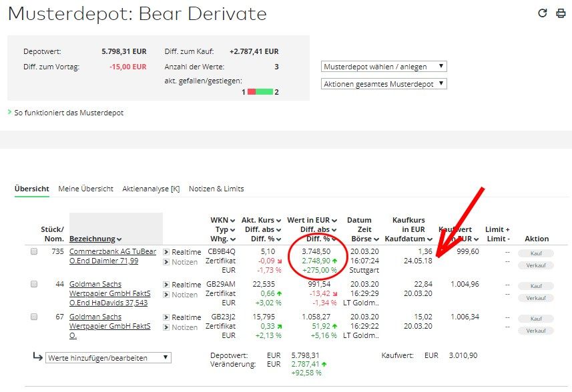The image size is (572, 392).
Task: Open 'So funktioniert das Musterdepot' link
Action: (x=69, y=113)
